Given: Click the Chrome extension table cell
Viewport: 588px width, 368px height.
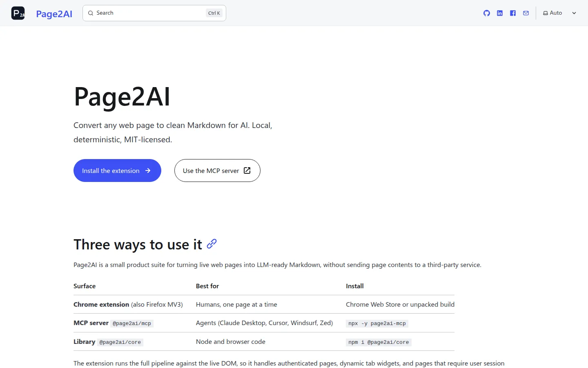Looking at the screenshot, I should 128,305.
